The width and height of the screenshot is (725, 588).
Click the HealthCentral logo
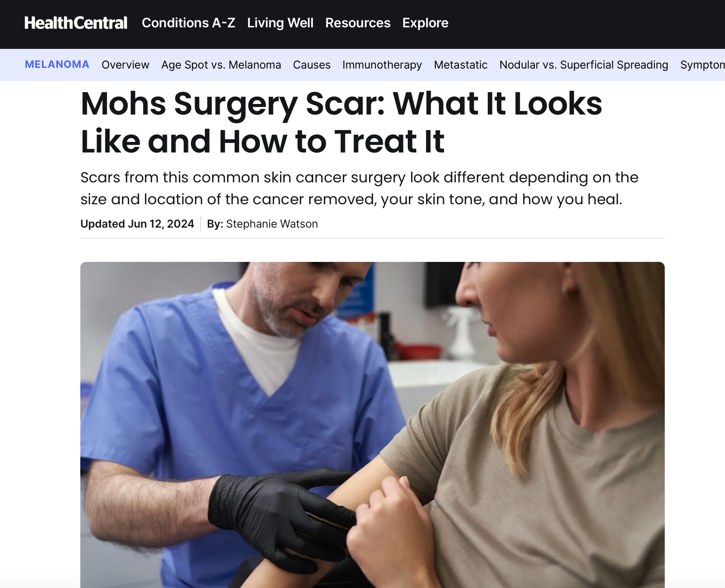click(76, 23)
